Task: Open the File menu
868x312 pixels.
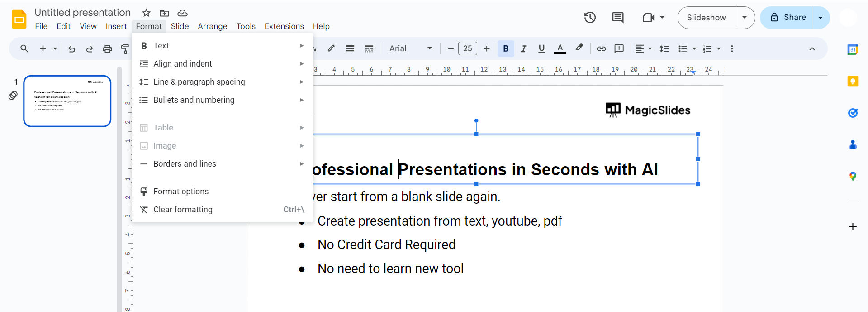Action: (x=41, y=26)
